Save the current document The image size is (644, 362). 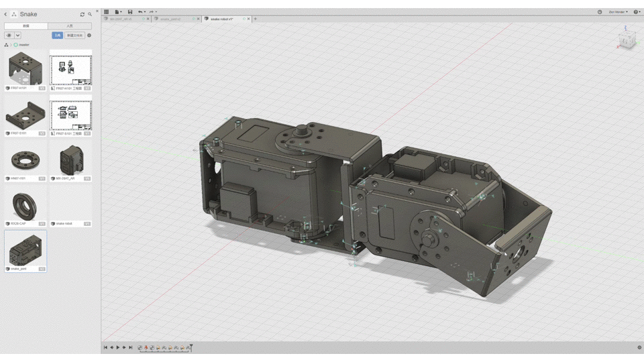coord(130,12)
